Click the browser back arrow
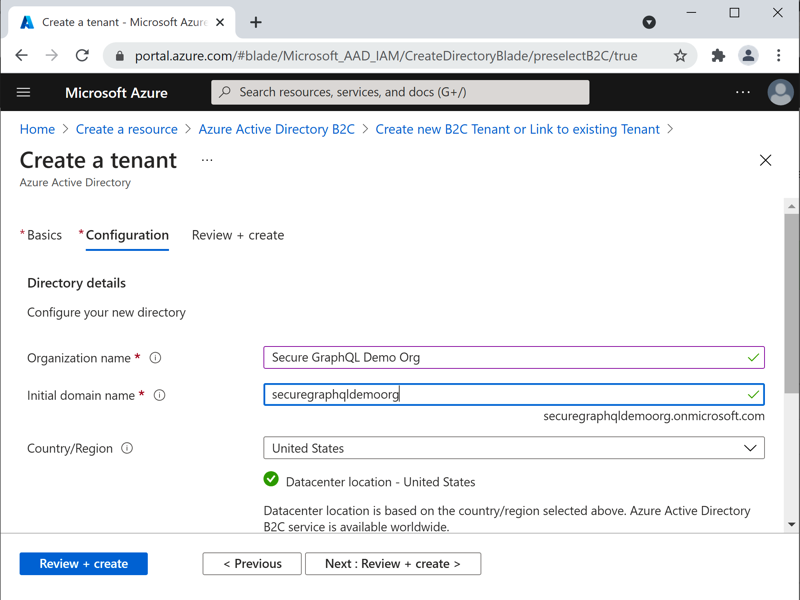800x600 pixels. (x=21, y=55)
